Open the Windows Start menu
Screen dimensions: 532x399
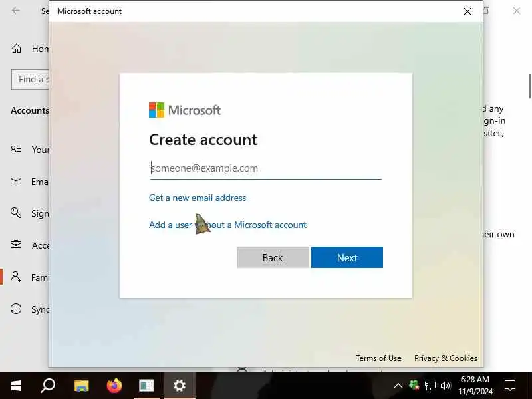point(15,386)
